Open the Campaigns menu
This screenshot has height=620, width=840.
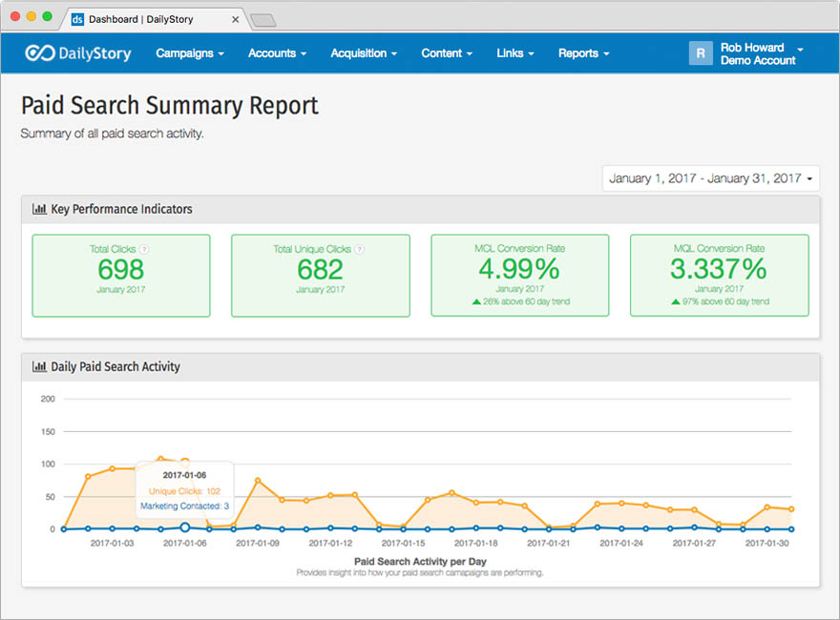190,53
